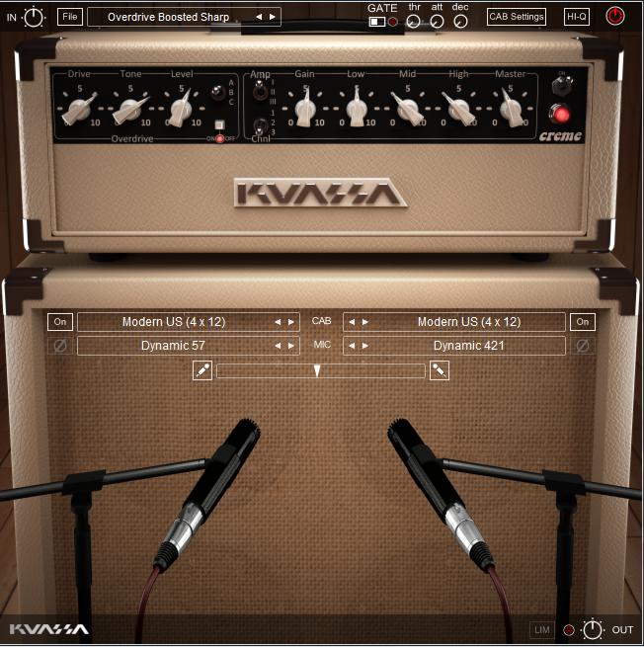This screenshot has height=647, width=644.
Task: Open the File menu
Action: point(70,17)
